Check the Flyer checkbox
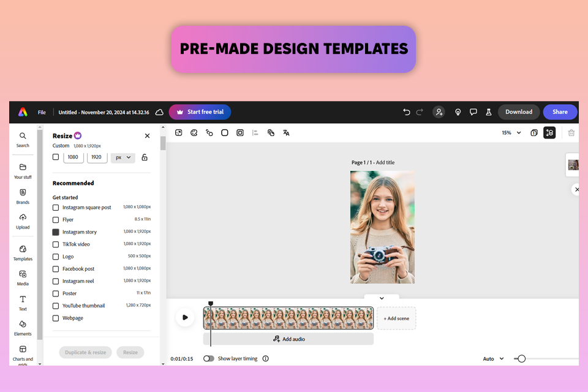 pyautogui.click(x=56, y=220)
